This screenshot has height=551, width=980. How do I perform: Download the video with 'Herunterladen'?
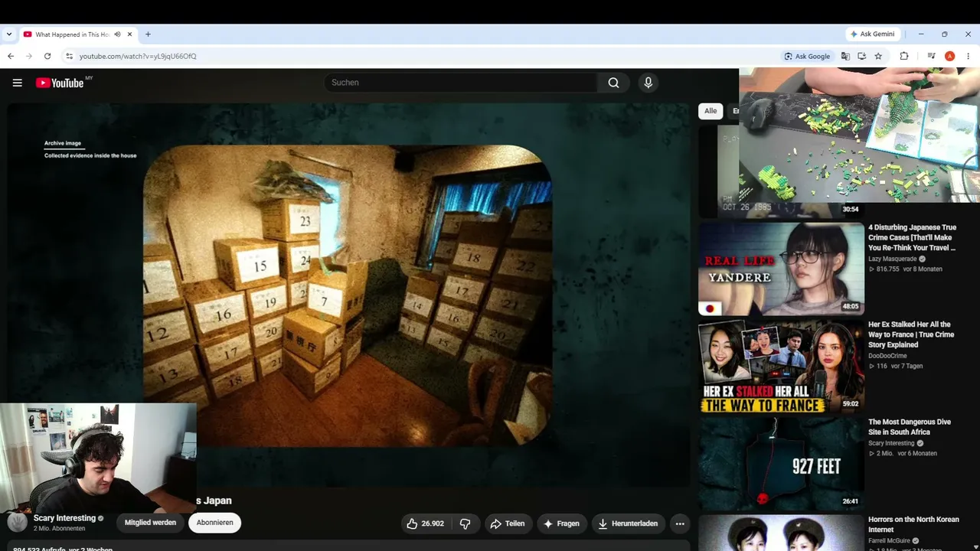(x=627, y=523)
